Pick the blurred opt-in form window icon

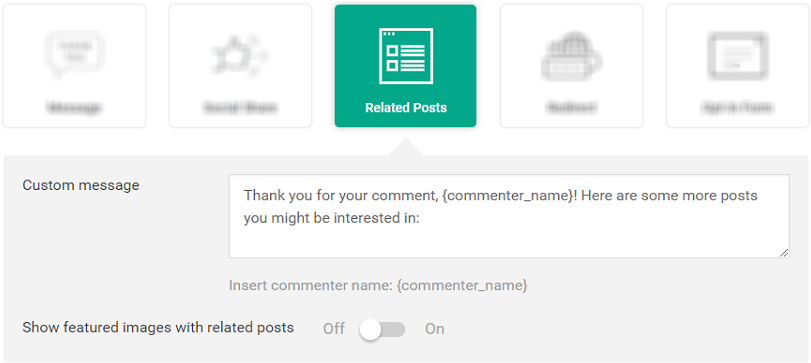point(737,55)
